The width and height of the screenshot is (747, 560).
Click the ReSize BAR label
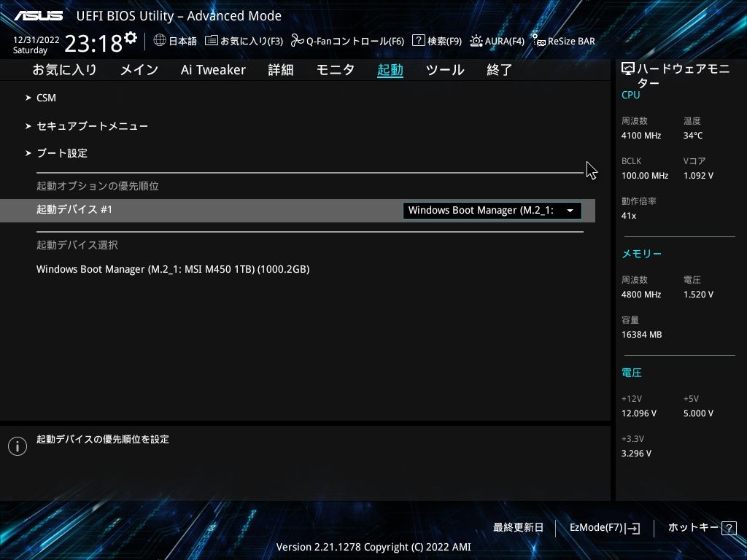571,41
